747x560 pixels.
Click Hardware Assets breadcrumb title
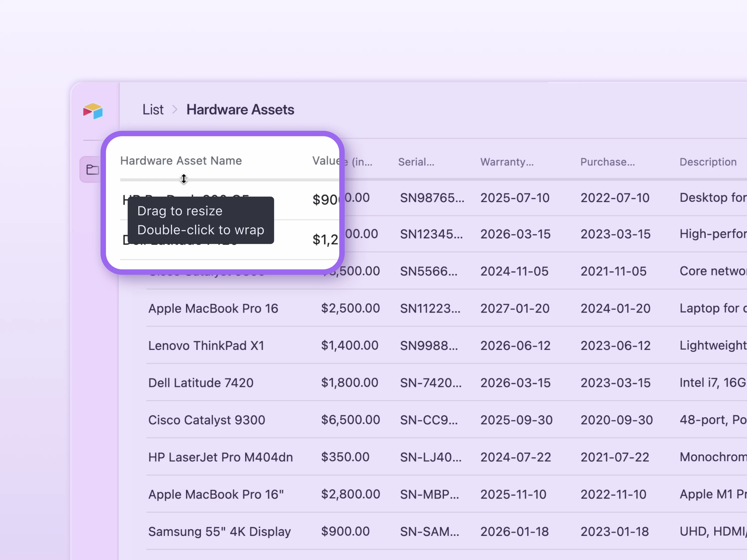pyautogui.click(x=240, y=110)
